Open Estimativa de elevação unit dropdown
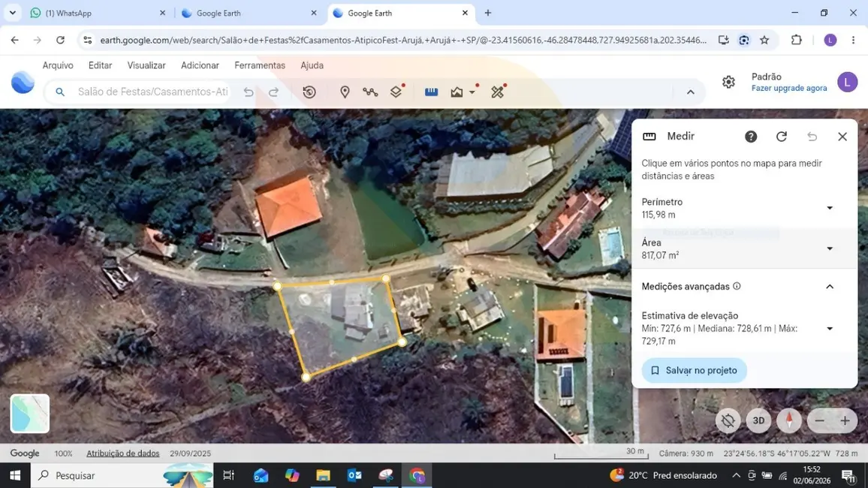 829,329
